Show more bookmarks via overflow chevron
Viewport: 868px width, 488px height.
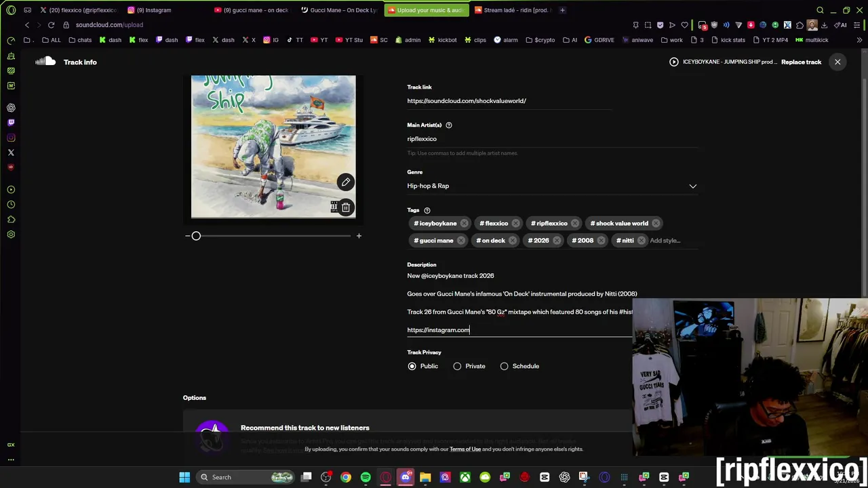pos(860,40)
